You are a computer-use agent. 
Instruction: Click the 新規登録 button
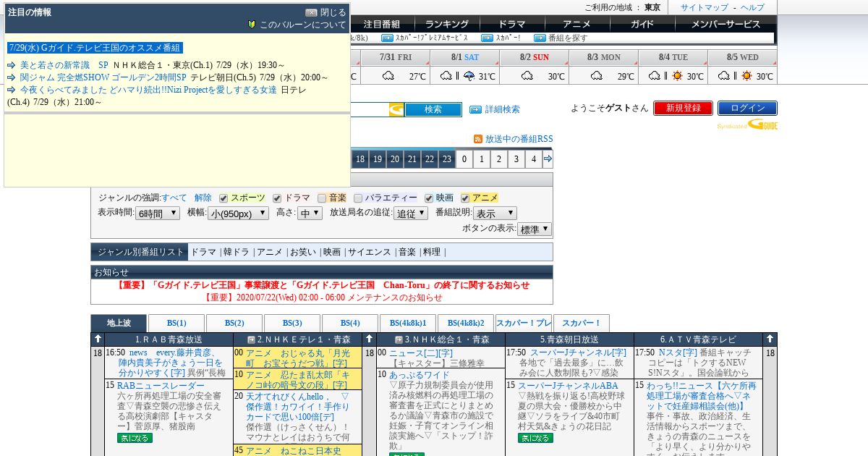(683, 108)
